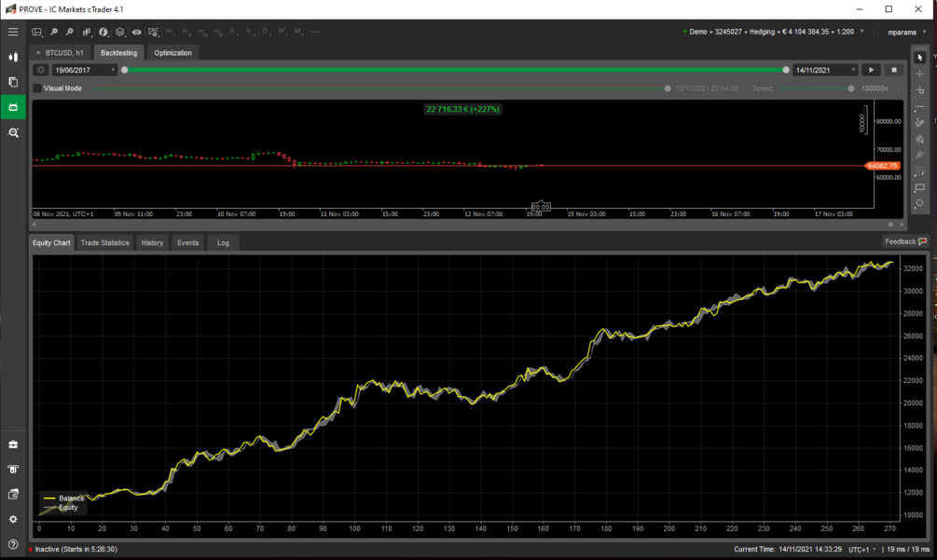Open the Automate robot sidebar icon
Screen dimensions: 937x560
pyautogui.click(x=12, y=107)
